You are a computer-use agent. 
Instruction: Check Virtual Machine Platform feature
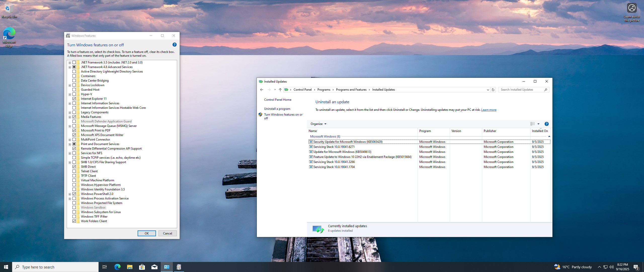click(74, 180)
